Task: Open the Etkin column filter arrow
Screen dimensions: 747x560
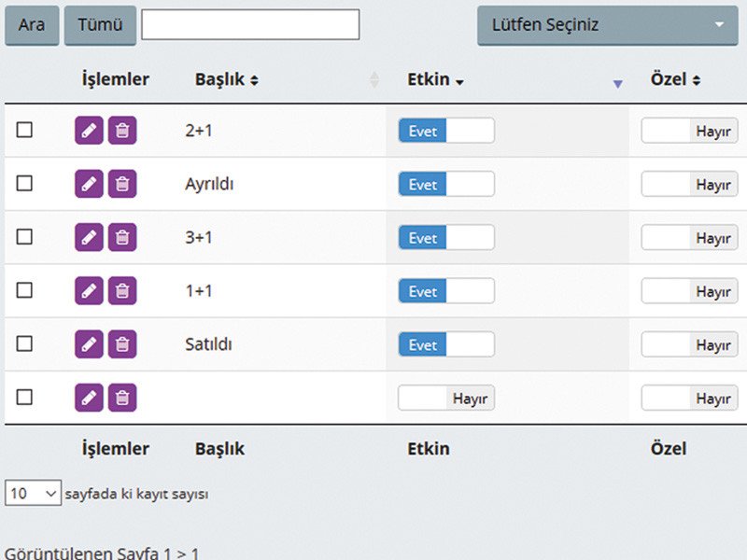Action: (x=617, y=84)
